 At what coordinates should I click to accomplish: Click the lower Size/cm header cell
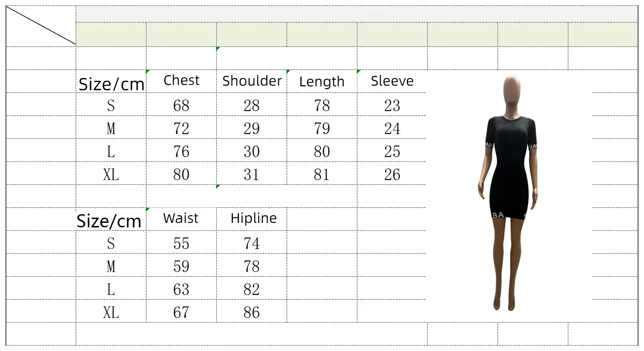point(111,219)
